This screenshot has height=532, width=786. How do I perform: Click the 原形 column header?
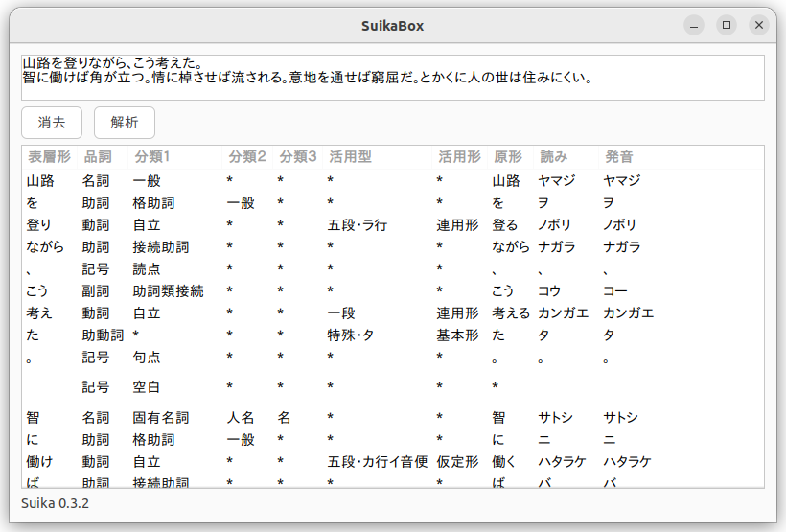pos(508,157)
